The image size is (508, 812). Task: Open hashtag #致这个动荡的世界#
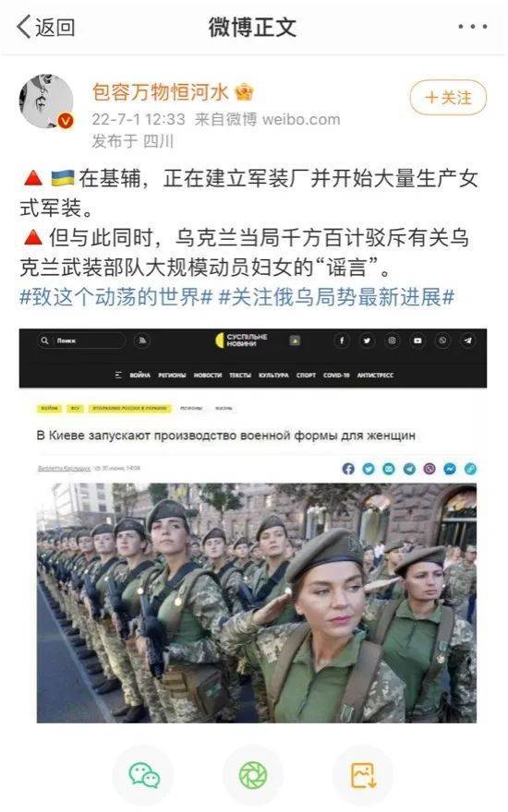[116, 297]
